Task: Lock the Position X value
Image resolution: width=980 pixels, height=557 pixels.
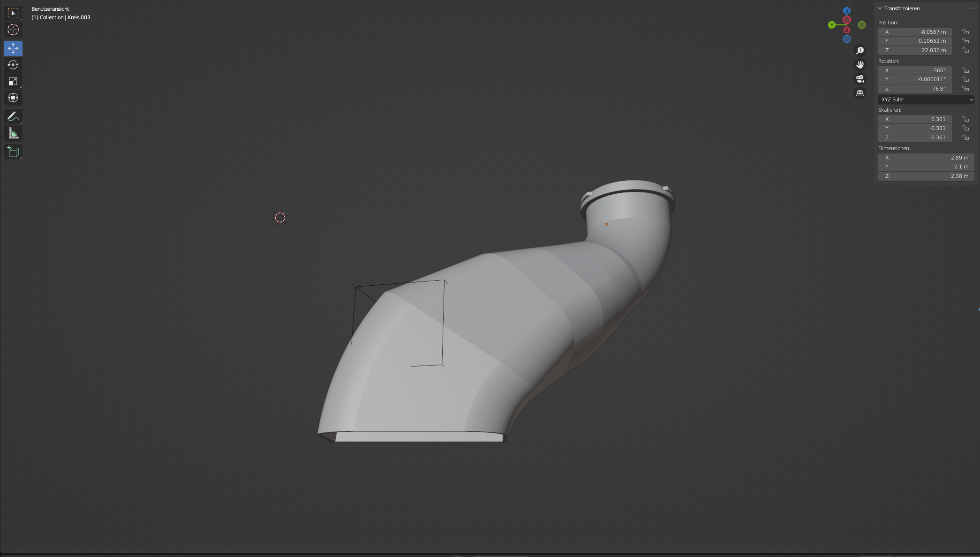Action: pyautogui.click(x=965, y=32)
